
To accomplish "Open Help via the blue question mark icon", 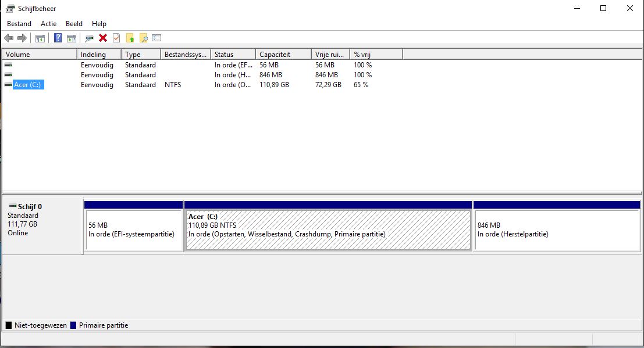I will coord(58,38).
